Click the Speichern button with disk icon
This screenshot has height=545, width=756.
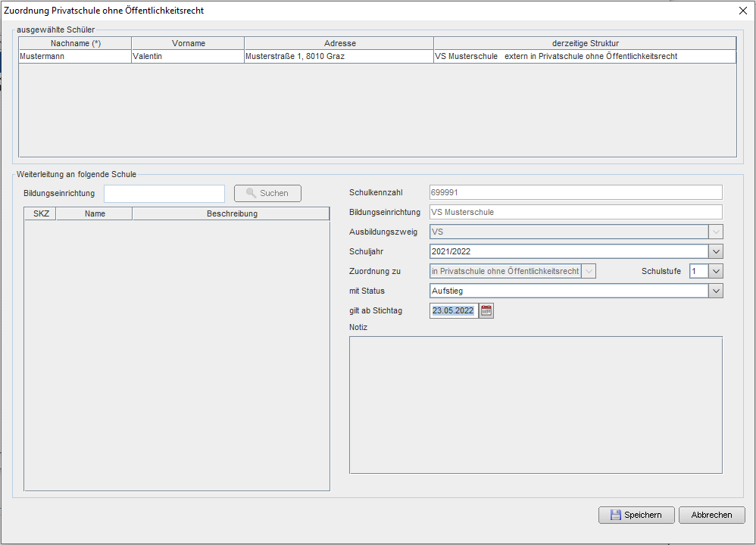[636, 515]
